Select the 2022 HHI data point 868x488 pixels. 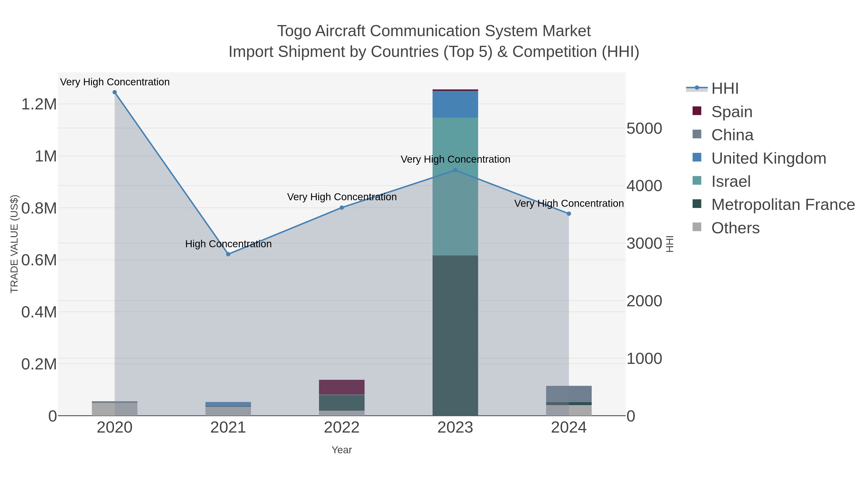point(342,208)
